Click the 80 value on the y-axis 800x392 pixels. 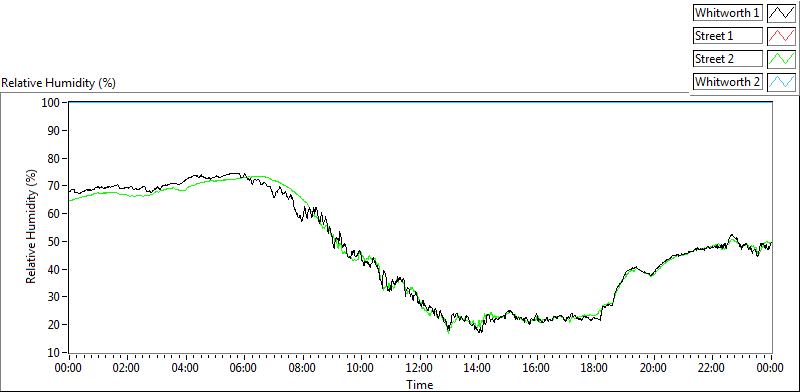pyautogui.click(x=54, y=158)
